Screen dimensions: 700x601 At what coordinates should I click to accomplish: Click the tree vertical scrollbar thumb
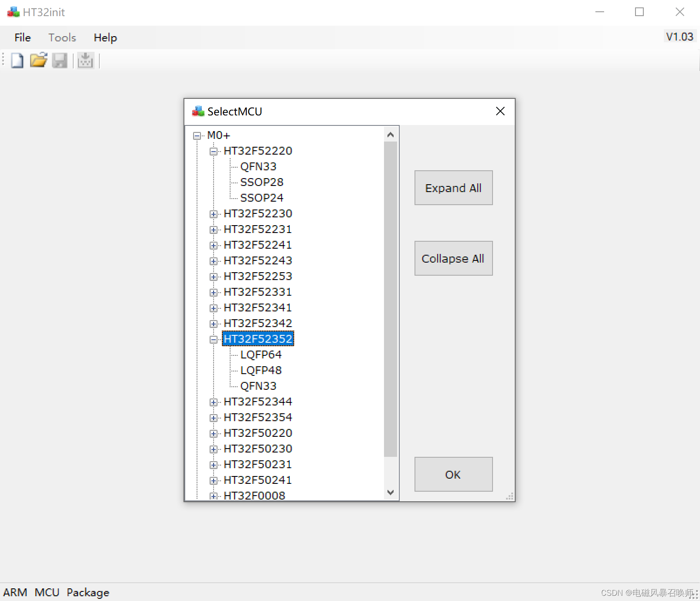click(x=391, y=299)
